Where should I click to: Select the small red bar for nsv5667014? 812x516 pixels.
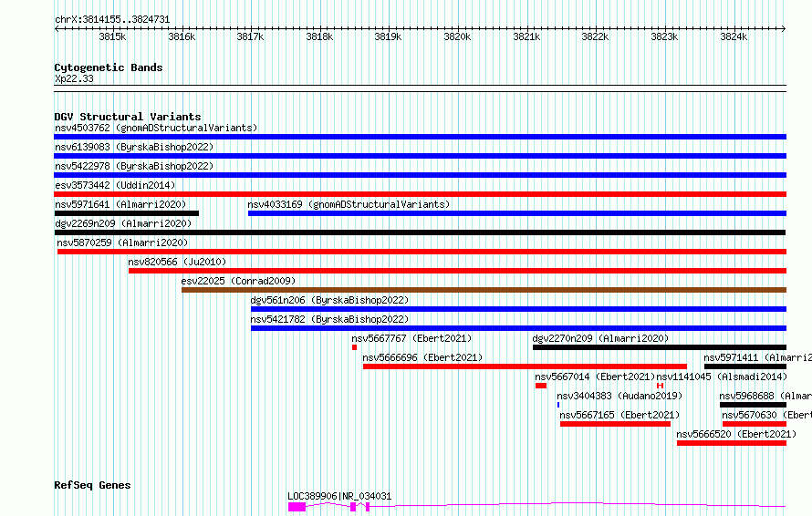click(541, 387)
